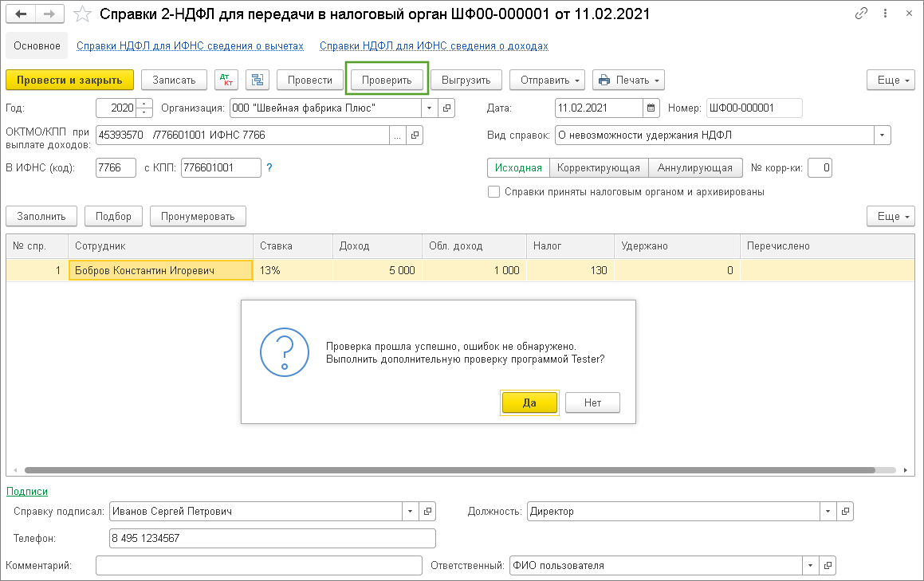Screen dimensions: 924x581
Task: Focus the № корр-ки field
Action: (820, 167)
